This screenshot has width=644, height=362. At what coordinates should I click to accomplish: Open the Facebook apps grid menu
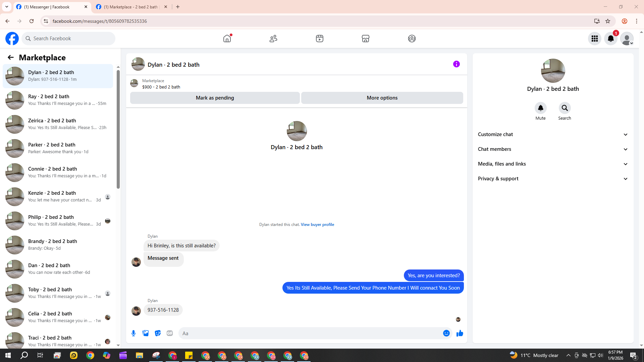[x=594, y=39]
